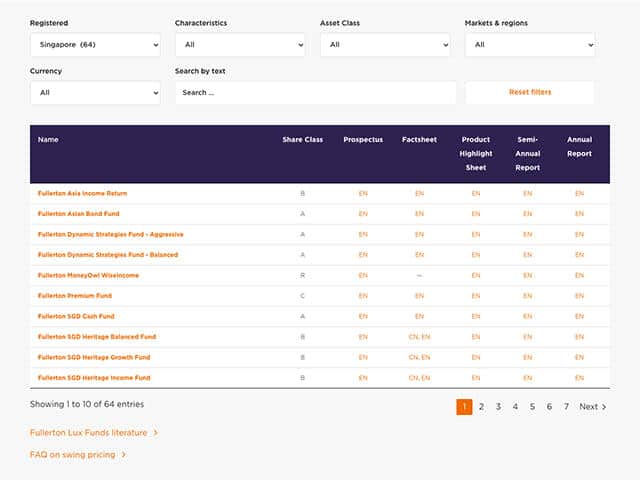
Task: Open EN Factsheet for Dynamic Strategies Fund - Balanced
Action: [419, 255]
